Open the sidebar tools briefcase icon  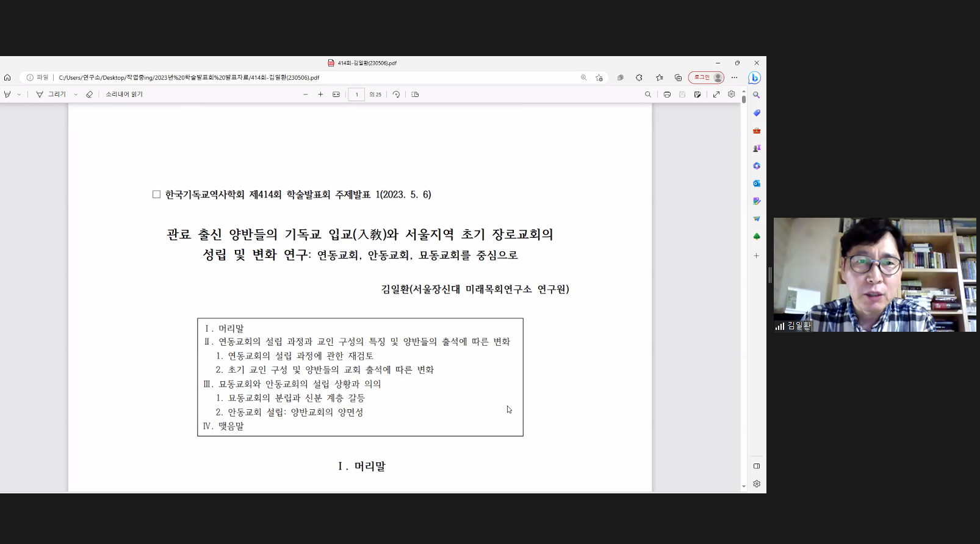point(757,131)
